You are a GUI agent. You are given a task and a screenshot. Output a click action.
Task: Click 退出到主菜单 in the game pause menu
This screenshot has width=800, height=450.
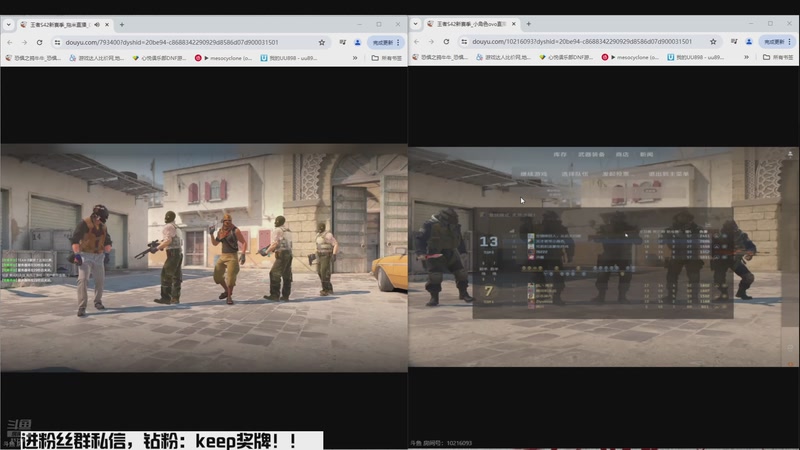pos(668,174)
